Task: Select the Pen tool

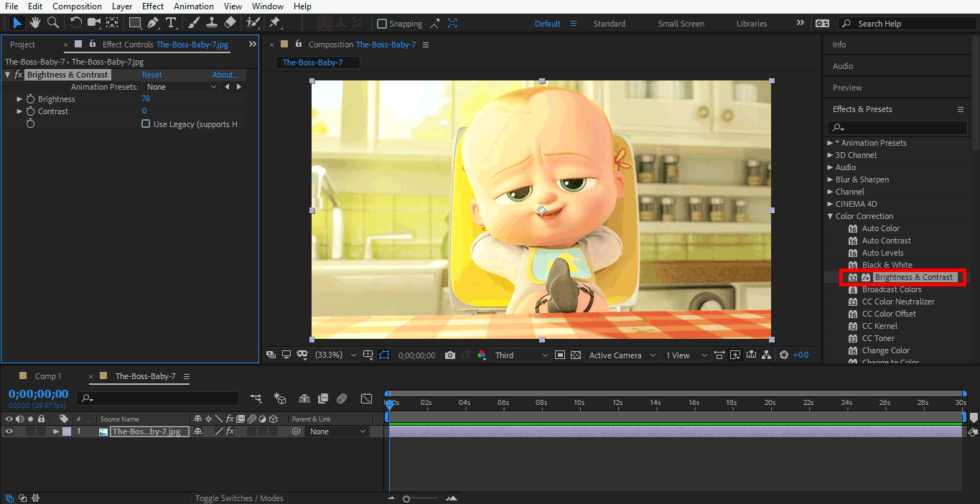Action: click(153, 23)
